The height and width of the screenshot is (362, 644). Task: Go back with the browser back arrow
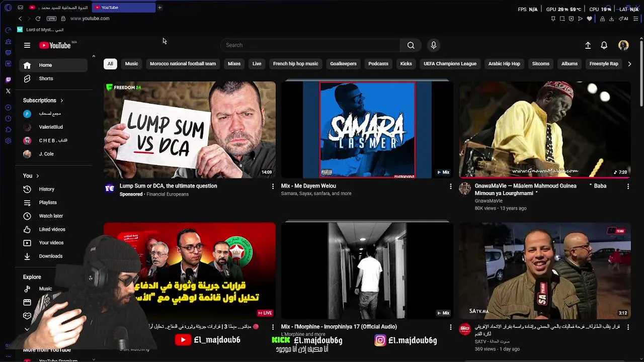(x=20, y=19)
